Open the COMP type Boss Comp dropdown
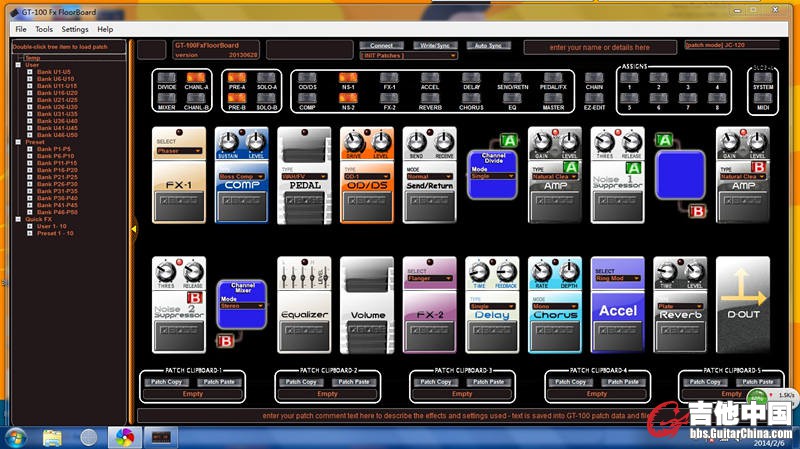800x449 pixels. [x=242, y=177]
